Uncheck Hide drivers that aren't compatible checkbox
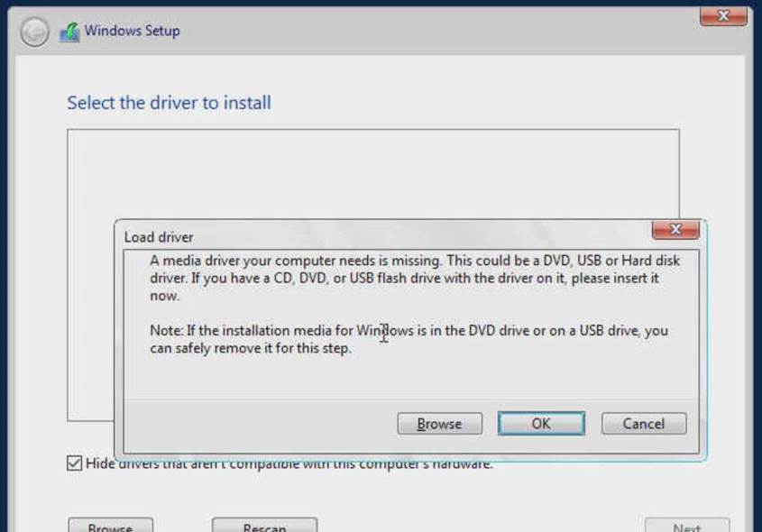This screenshot has height=532, width=762. point(74,463)
